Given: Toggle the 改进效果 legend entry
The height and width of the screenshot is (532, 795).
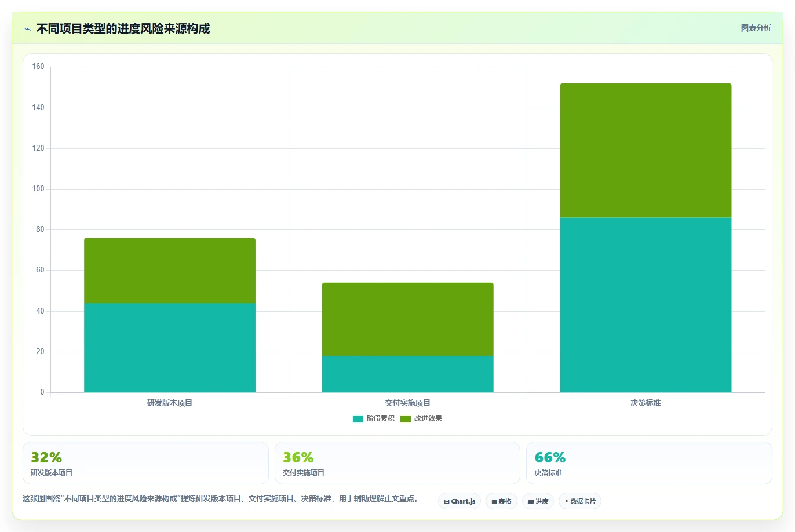Looking at the screenshot, I should [x=421, y=418].
